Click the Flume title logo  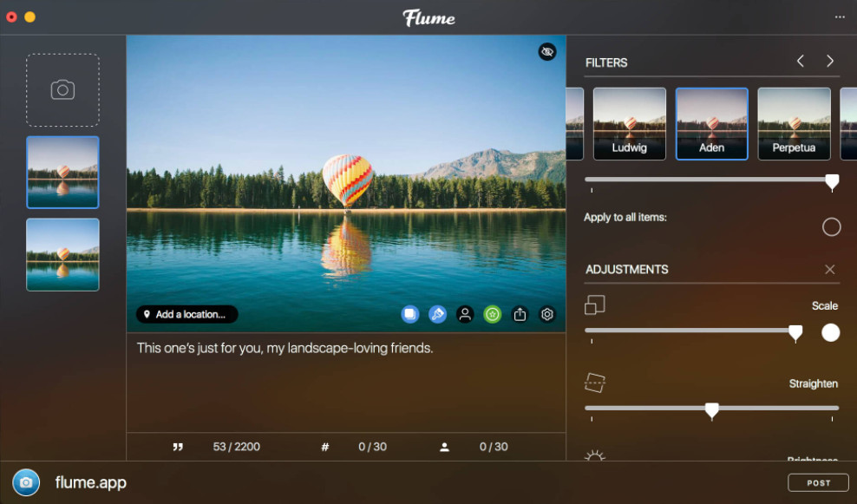point(429,18)
